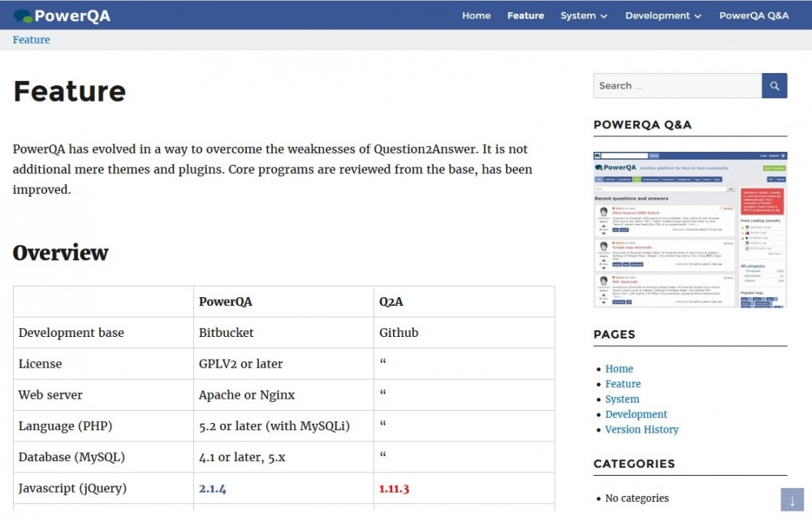The image size is (812, 522).
Task: Go to Home in Pages sidebar
Action: tap(619, 369)
